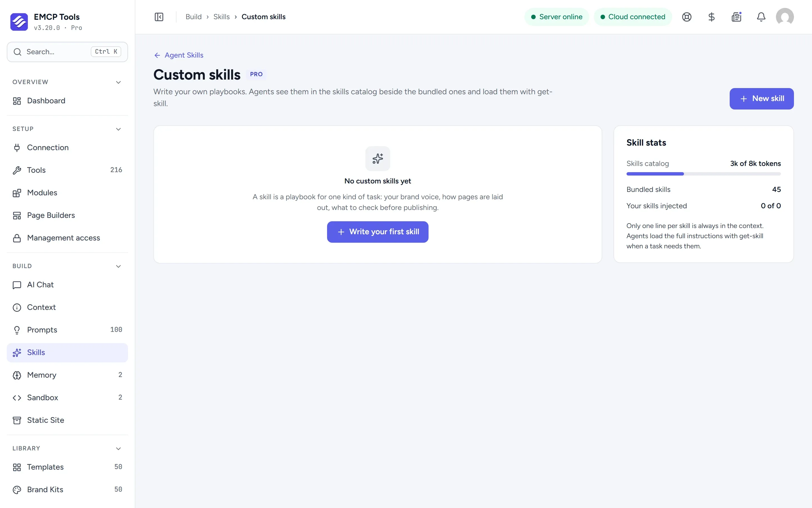Click the PRO badge beside title
The image size is (812, 508).
[x=256, y=74]
